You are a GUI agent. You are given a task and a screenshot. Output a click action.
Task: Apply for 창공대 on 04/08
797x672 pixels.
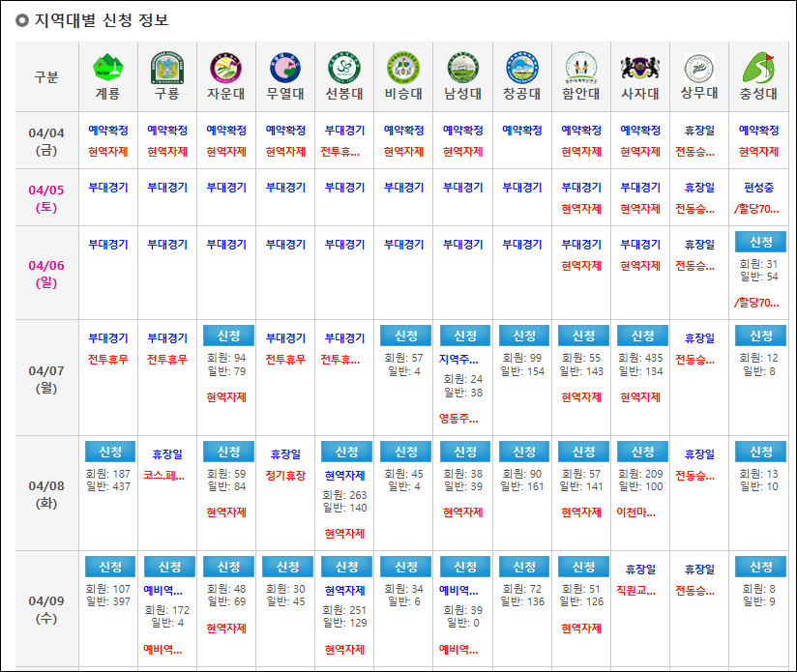tap(524, 451)
